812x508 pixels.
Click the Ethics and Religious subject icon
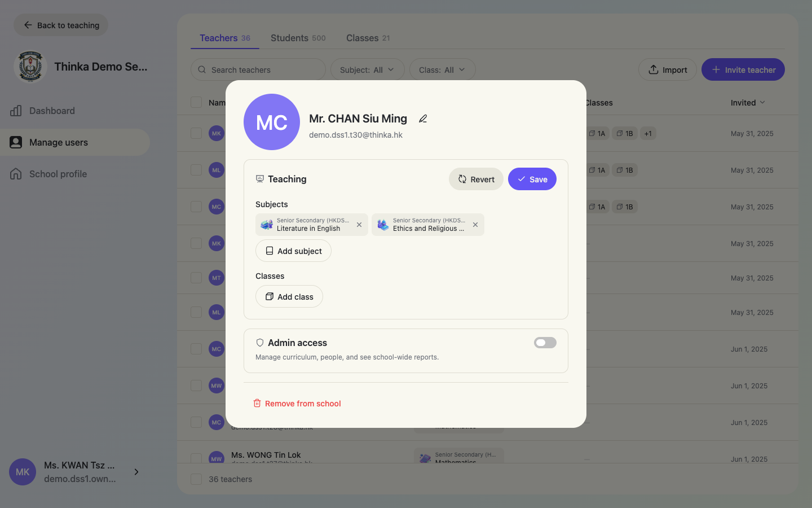(383, 225)
